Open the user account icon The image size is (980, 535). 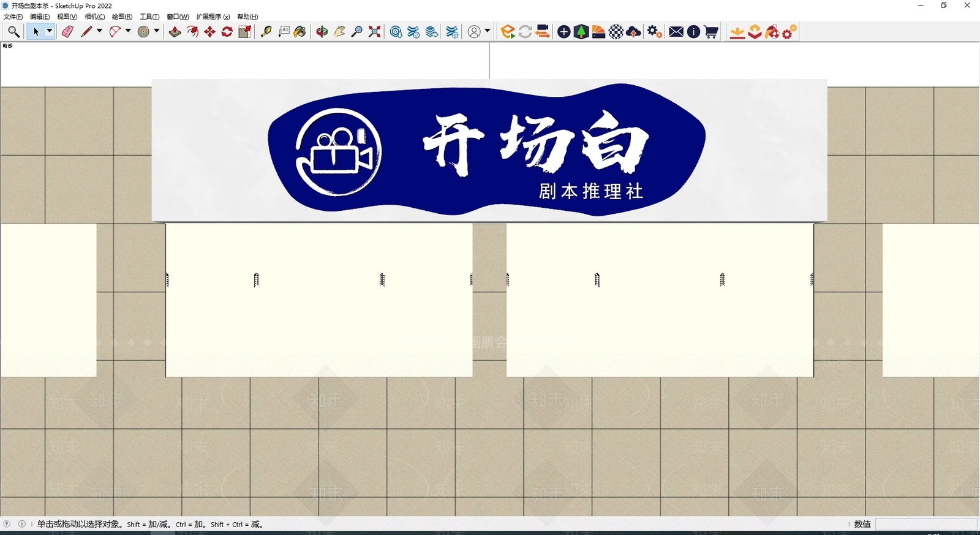(474, 32)
